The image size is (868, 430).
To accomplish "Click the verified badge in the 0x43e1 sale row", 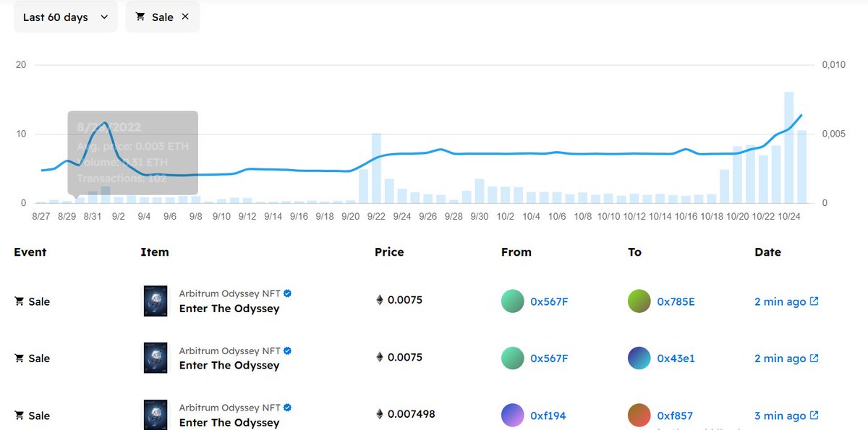I will click(288, 351).
